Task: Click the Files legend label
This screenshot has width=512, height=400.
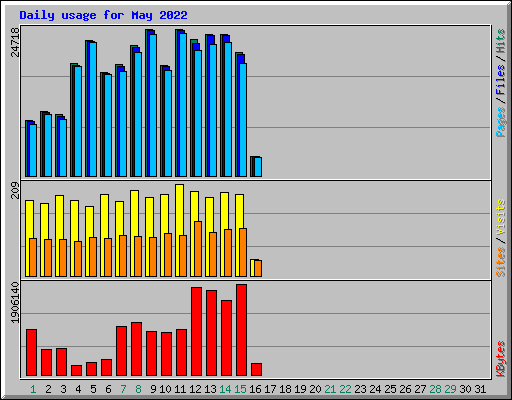Action: pos(500,80)
